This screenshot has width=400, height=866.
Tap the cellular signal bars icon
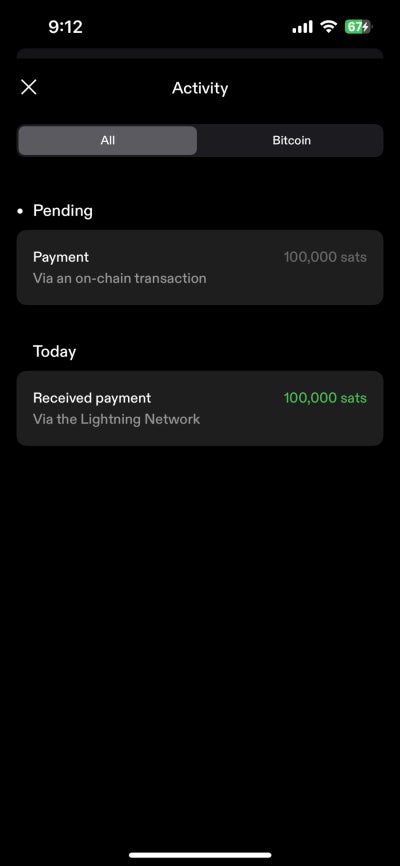pyautogui.click(x=302, y=27)
